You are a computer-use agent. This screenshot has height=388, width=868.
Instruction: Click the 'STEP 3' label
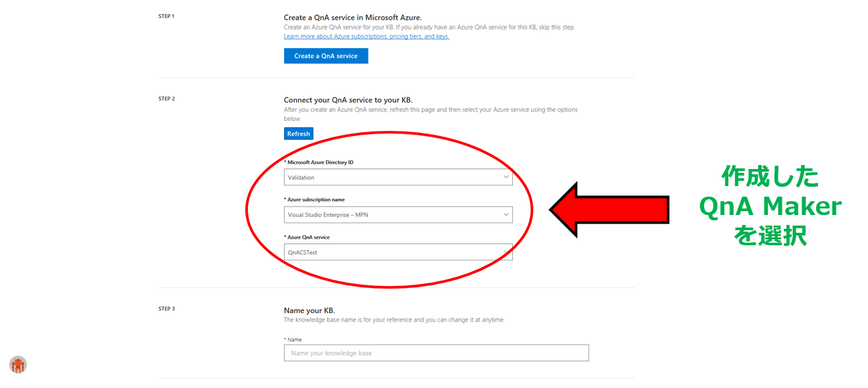(166, 308)
